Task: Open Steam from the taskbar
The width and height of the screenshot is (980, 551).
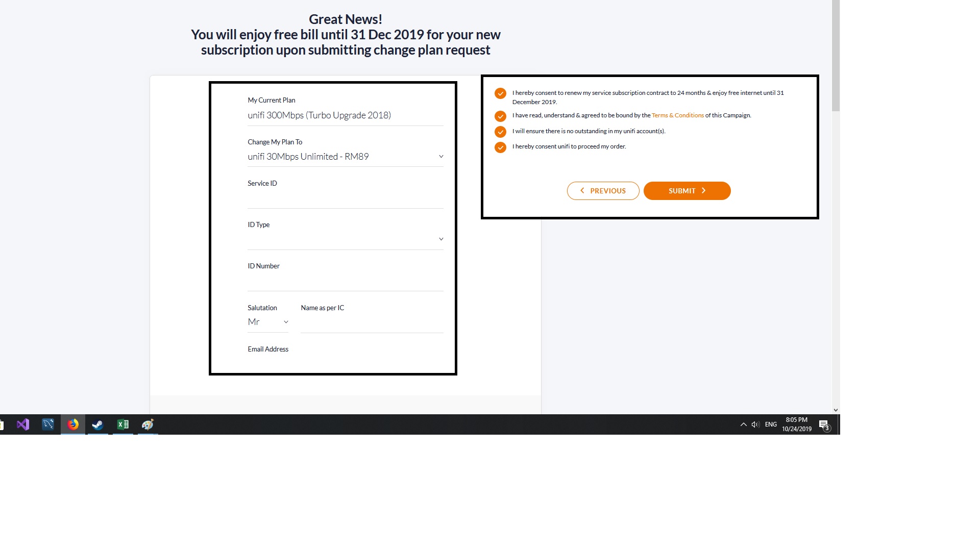Action: [x=98, y=424]
